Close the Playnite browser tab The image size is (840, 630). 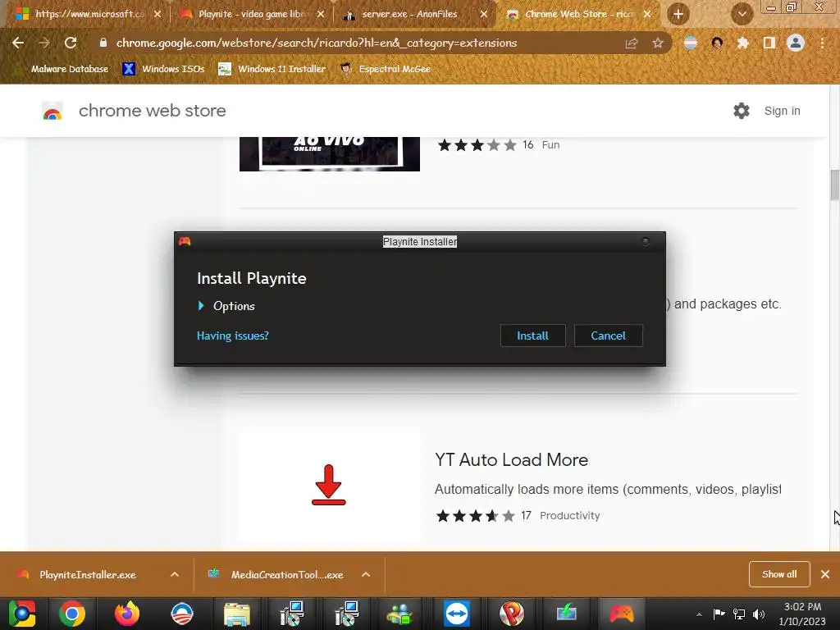point(321,15)
